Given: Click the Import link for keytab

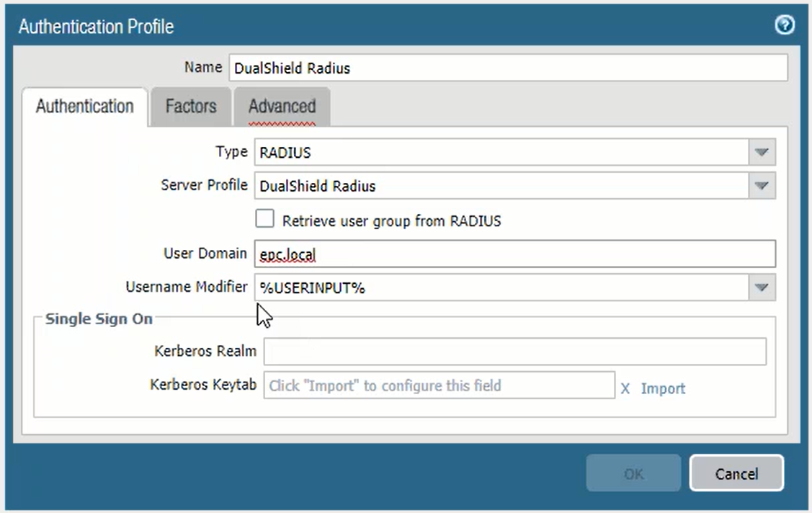Looking at the screenshot, I should tap(663, 388).
